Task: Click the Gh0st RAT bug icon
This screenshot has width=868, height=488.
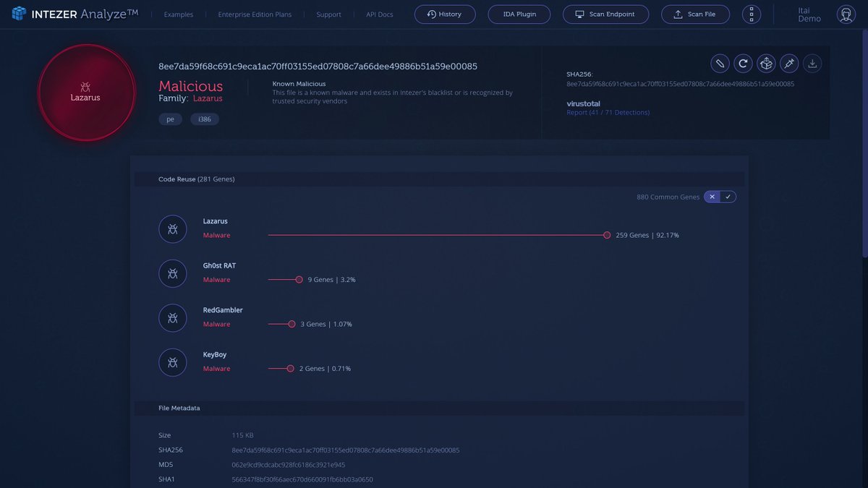Action: pos(173,273)
